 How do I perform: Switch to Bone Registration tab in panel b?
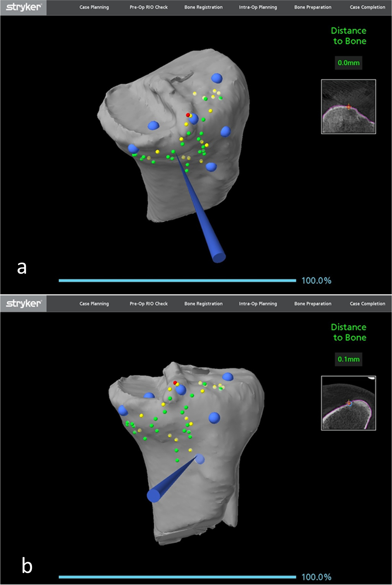203,304
